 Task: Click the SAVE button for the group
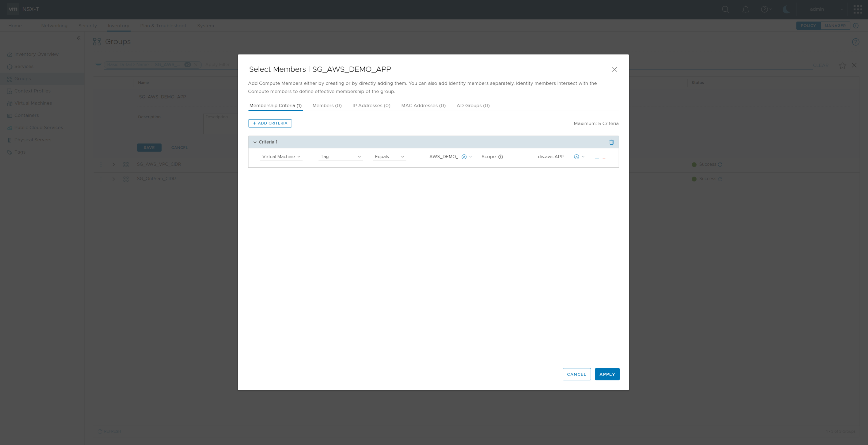(x=149, y=148)
